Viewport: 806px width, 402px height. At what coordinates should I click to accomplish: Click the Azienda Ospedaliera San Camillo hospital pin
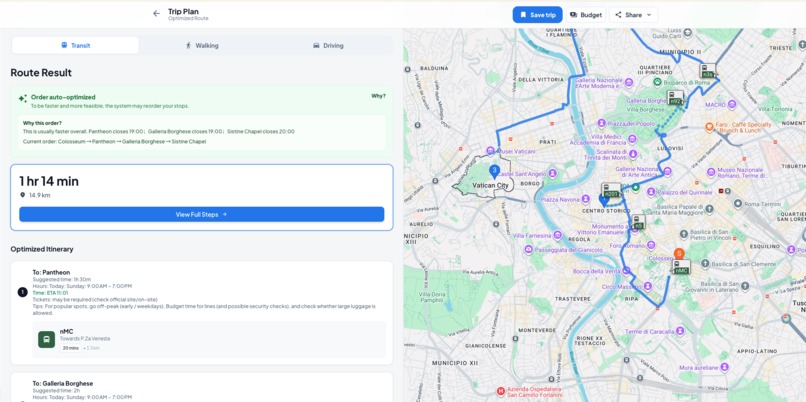pos(501,392)
